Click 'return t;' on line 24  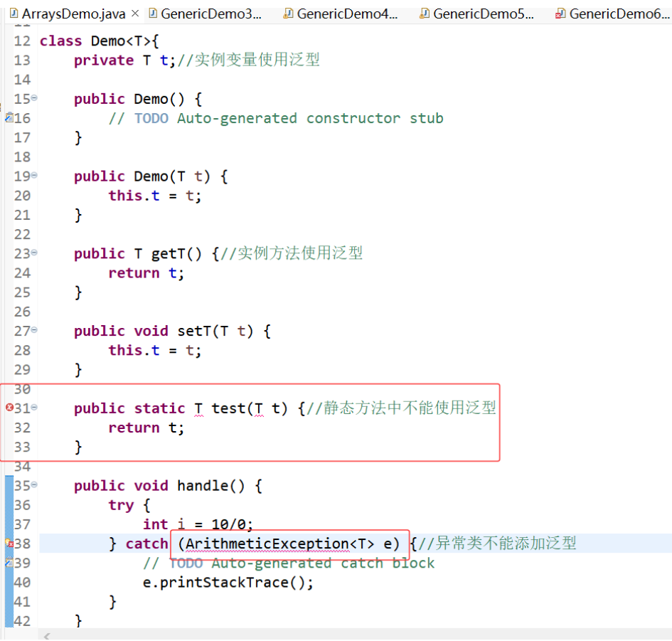click(146, 273)
